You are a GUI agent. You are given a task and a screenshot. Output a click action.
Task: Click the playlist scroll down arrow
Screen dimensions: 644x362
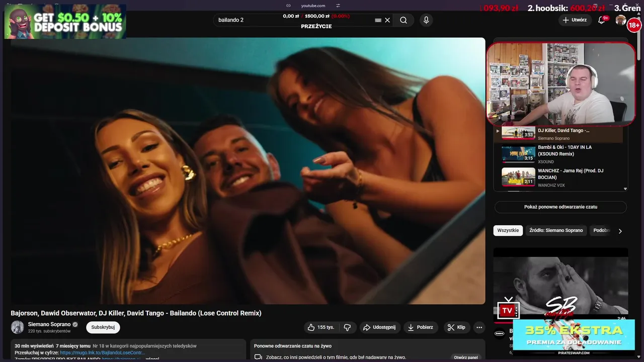pos(625,189)
